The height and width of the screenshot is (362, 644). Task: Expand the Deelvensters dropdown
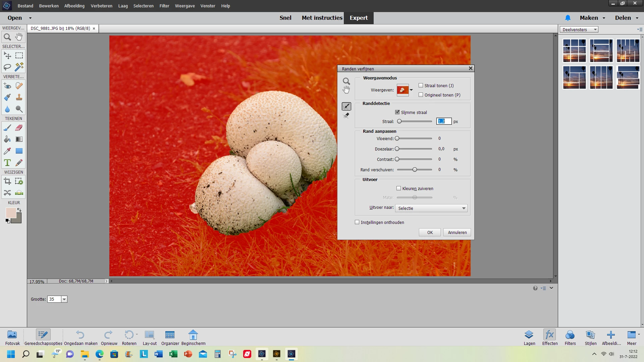pyautogui.click(x=579, y=29)
